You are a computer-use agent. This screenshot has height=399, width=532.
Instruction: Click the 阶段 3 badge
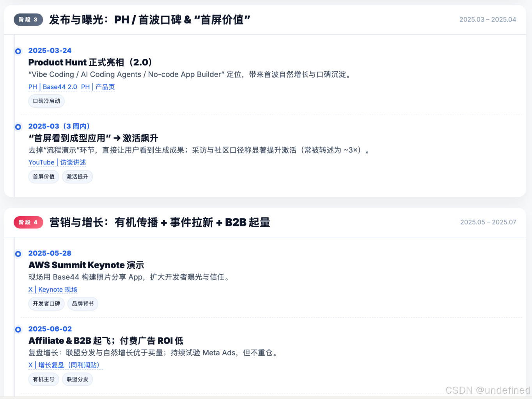(28, 19)
